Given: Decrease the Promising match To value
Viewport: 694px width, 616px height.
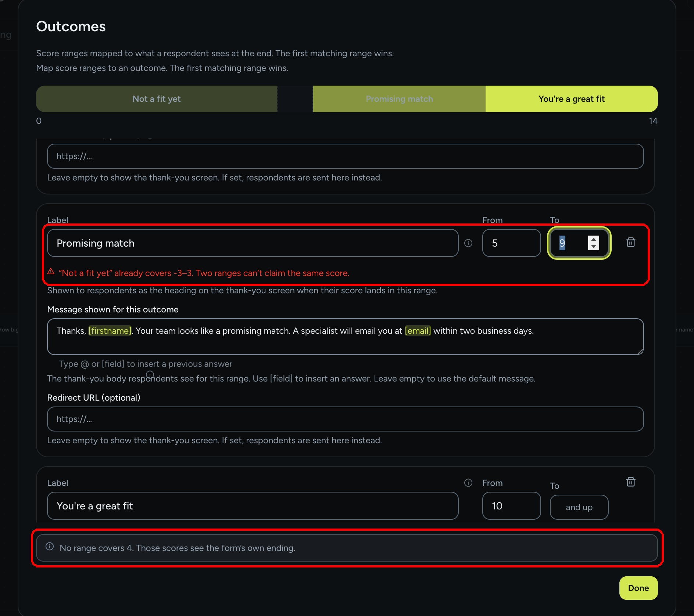Looking at the screenshot, I should pos(593,247).
